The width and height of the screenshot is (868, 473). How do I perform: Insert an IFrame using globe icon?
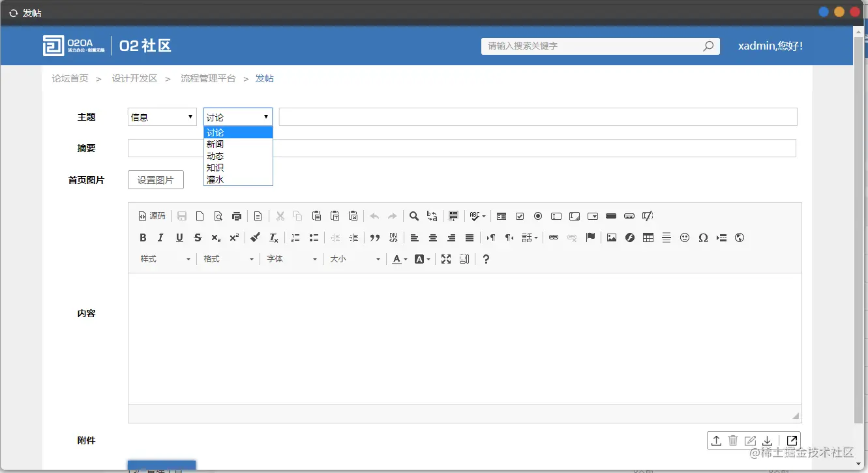[x=740, y=237]
